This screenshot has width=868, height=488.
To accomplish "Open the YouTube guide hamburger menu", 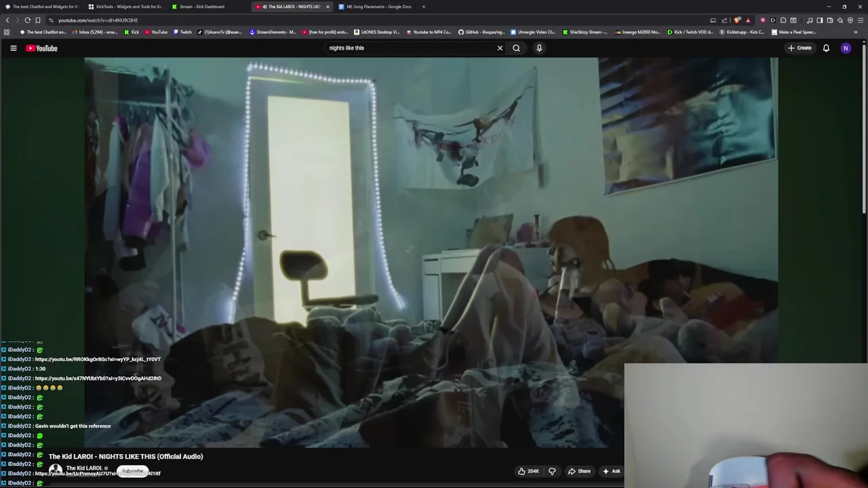I will pyautogui.click(x=13, y=48).
